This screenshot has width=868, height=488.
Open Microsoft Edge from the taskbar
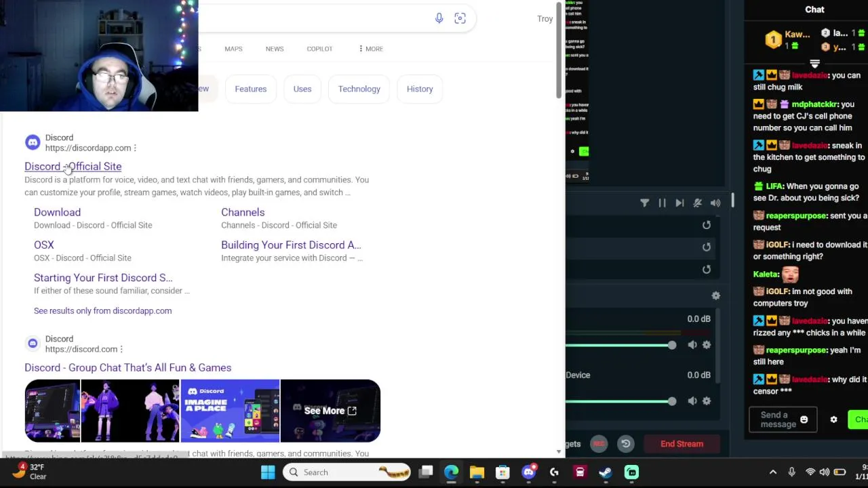click(x=451, y=472)
